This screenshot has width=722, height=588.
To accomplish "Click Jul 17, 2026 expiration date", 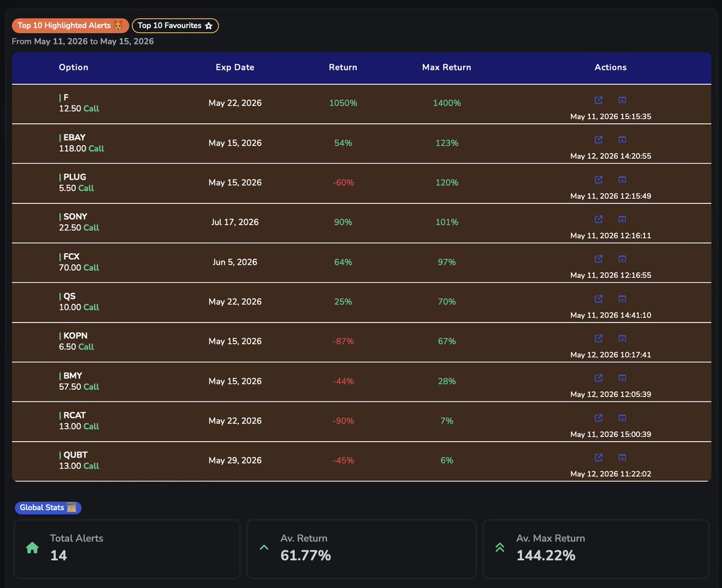I will [x=235, y=222].
